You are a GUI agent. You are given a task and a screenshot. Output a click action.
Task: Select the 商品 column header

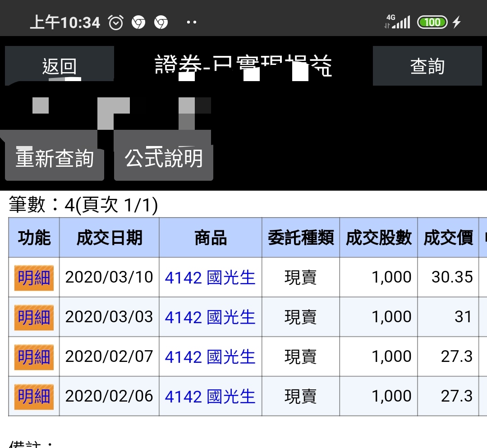(x=210, y=238)
